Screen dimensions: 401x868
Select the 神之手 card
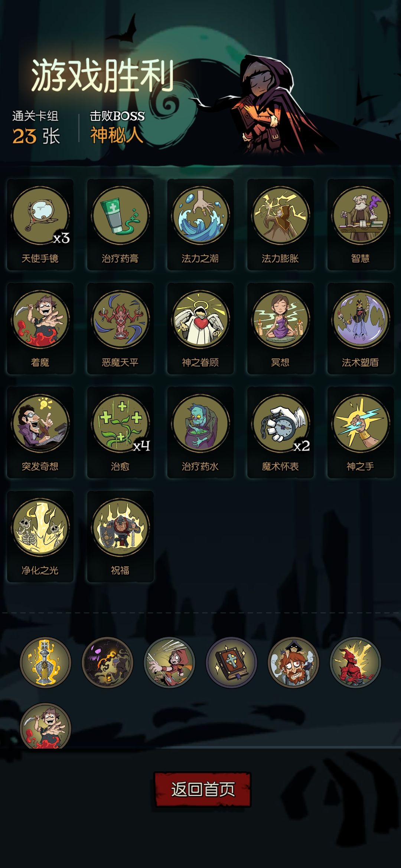pos(361,433)
